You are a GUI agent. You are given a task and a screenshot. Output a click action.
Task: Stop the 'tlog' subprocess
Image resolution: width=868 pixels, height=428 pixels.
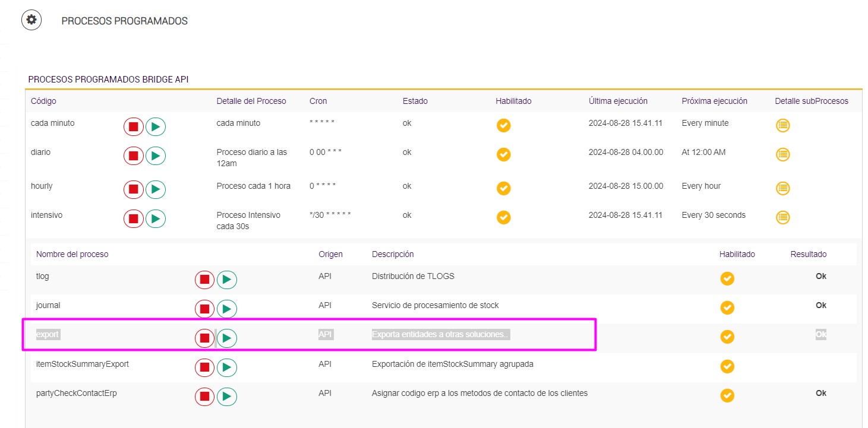[205, 280]
